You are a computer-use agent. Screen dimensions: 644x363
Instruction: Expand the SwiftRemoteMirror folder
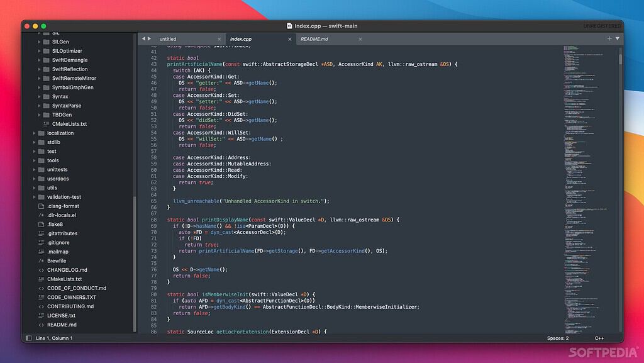click(39, 78)
